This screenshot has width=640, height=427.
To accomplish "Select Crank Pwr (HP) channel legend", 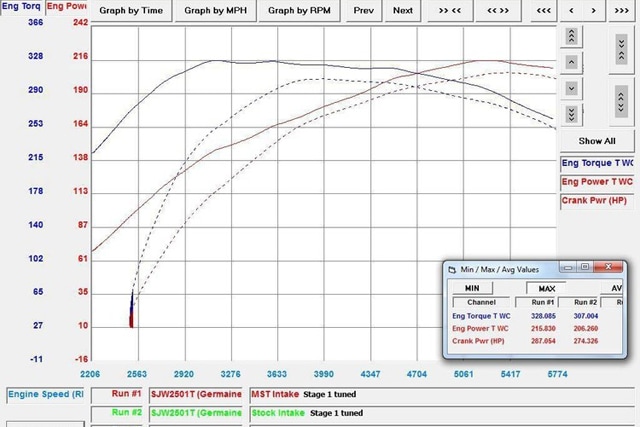I will click(x=597, y=200).
